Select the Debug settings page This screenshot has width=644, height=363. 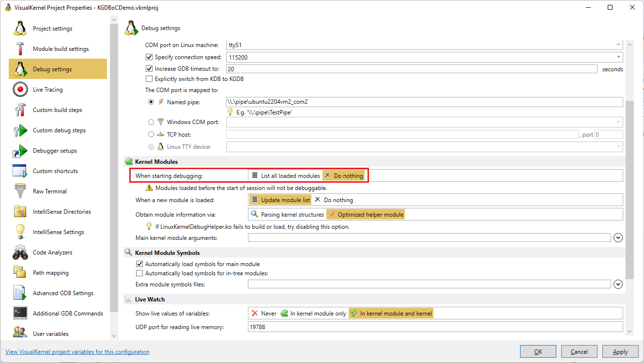point(58,69)
